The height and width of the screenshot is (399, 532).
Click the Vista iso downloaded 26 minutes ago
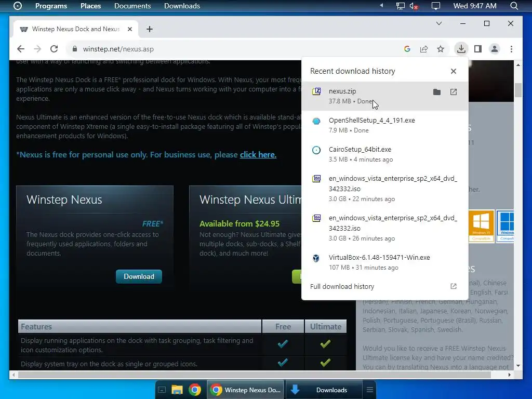(x=385, y=228)
